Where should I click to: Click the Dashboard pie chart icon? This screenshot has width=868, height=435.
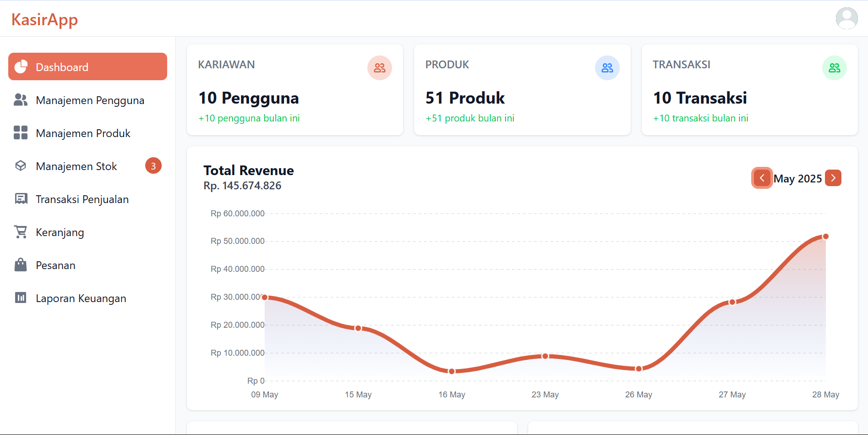tap(21, 67)
